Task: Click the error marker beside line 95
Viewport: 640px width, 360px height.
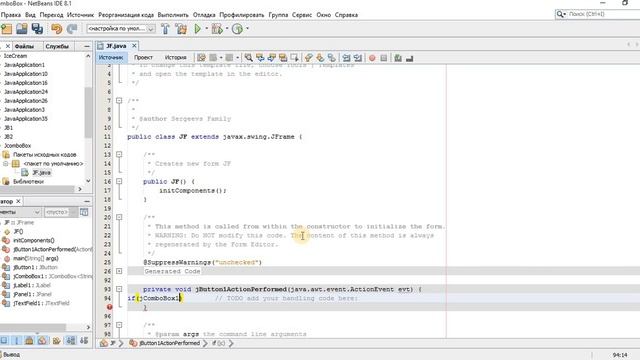Action: 109,307
